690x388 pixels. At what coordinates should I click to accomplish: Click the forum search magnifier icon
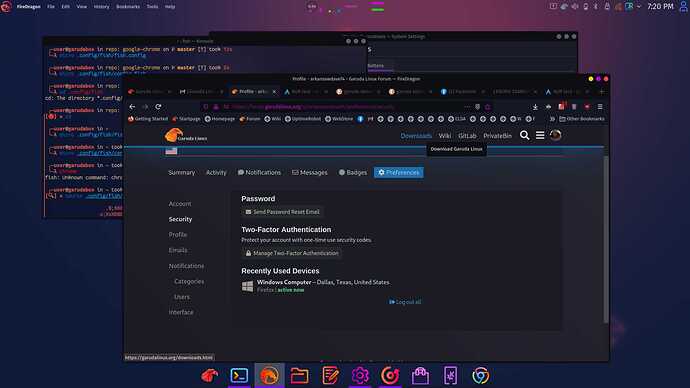tap(525, 135)
